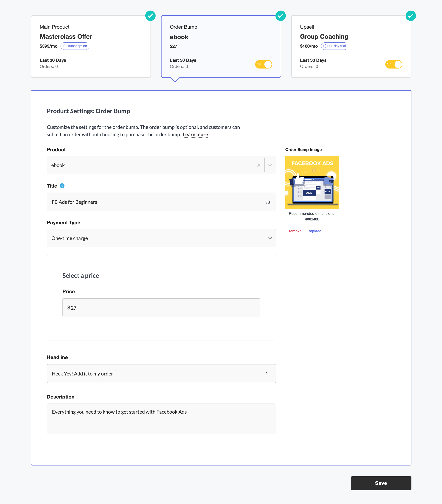Select the Order Bump ebook card

(221, 47)
